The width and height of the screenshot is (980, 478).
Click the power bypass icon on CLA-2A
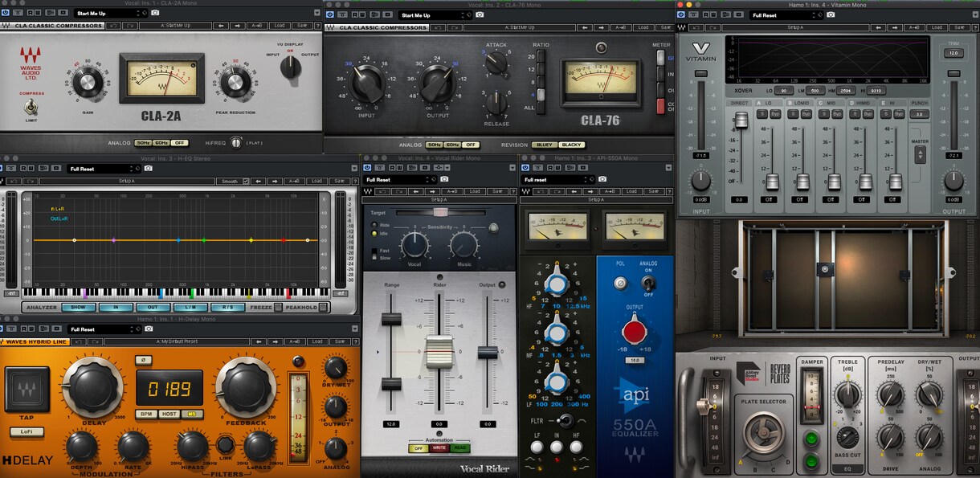click(6, 14)
